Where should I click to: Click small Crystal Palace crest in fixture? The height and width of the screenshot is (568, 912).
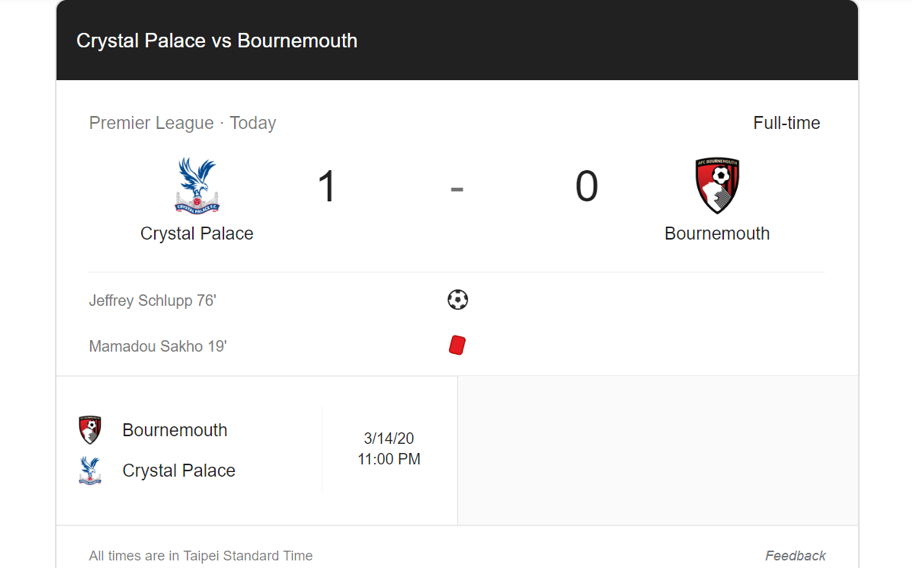[x=90, y=471]
